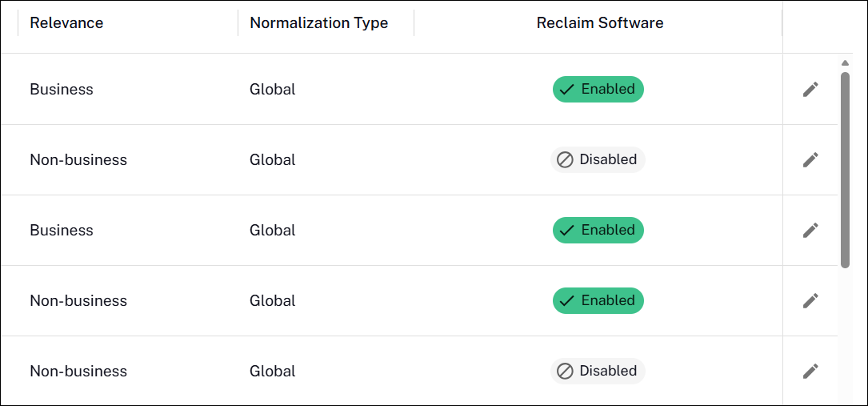Select Non-business in the fourth row
This screenshot has width=868, height=406.
(x=78, y=300)
